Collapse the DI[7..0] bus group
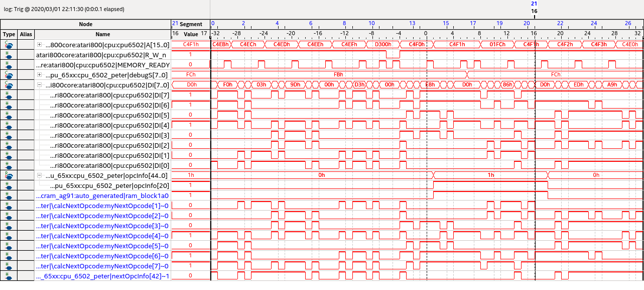 [x=39, y=85]
